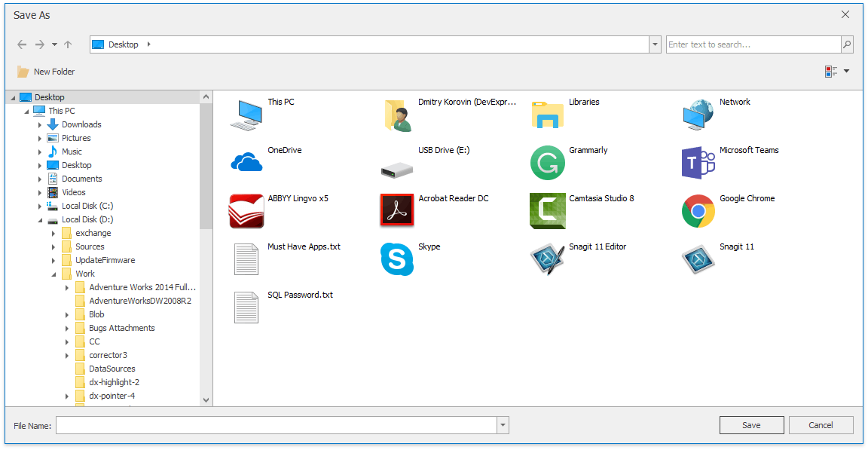
Task: Open the This PC icon in file list
Action: click(x=246, y=115)
